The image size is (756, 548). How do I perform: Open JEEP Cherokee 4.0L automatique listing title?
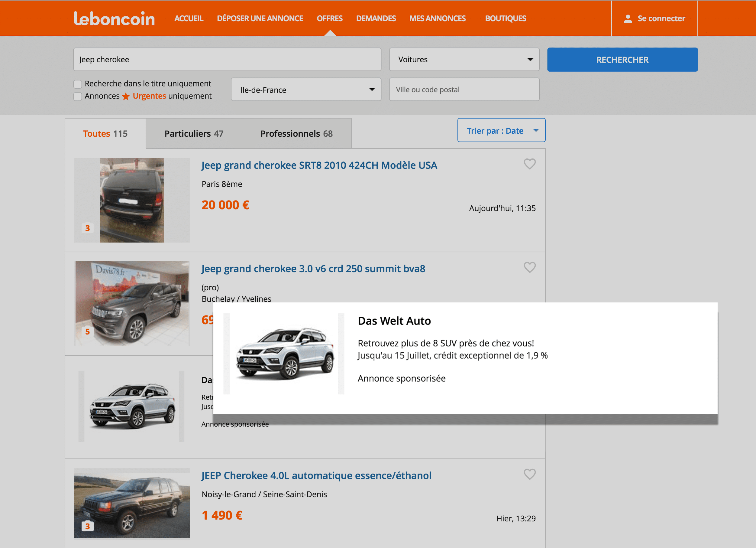(316, 475)
